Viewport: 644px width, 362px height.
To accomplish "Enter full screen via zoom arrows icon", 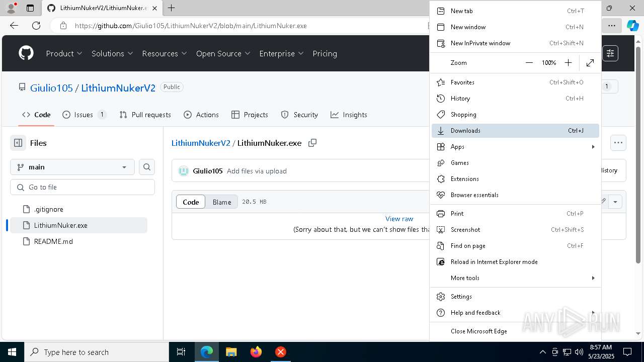I will [590, 63].
